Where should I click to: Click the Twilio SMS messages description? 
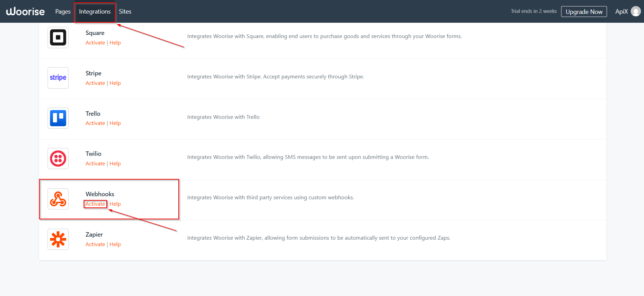click(308, 157)
